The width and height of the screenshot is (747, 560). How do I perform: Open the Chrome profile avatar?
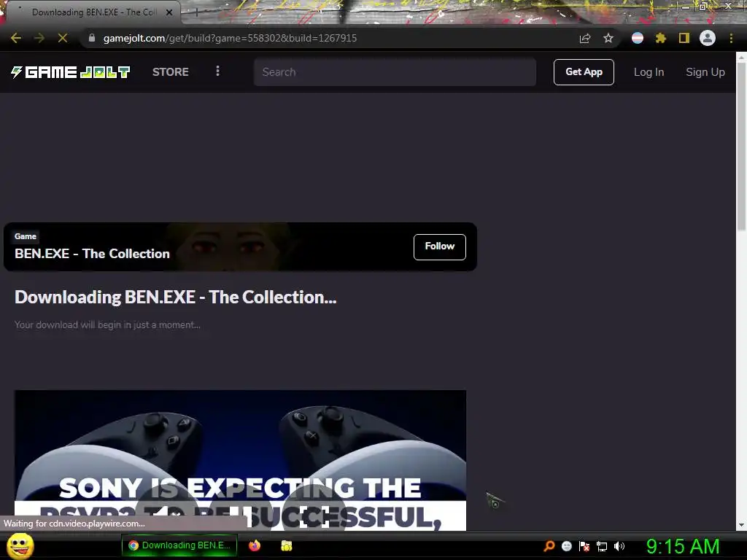(708, 38)
